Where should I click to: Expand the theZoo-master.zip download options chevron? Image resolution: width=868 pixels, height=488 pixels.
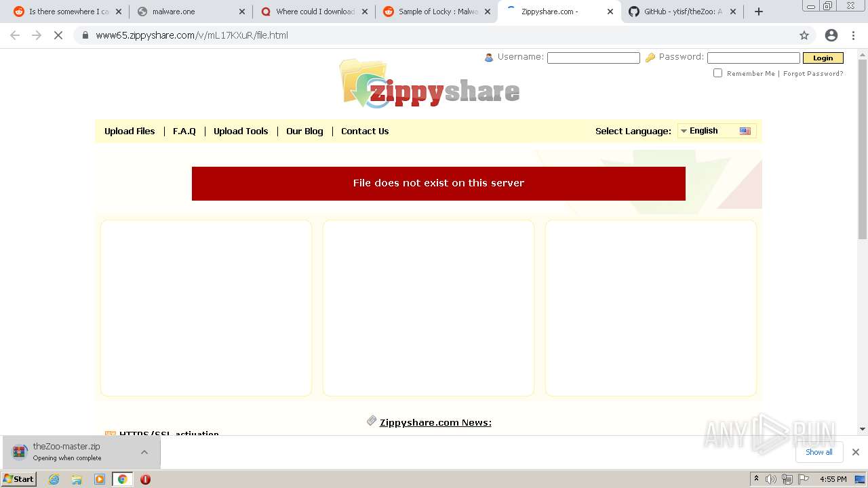144,452
